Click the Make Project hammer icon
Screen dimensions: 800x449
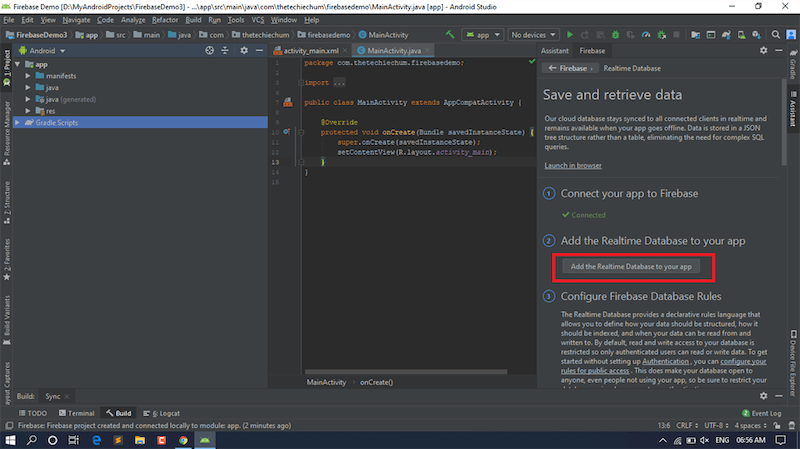(x=451, y=34)
